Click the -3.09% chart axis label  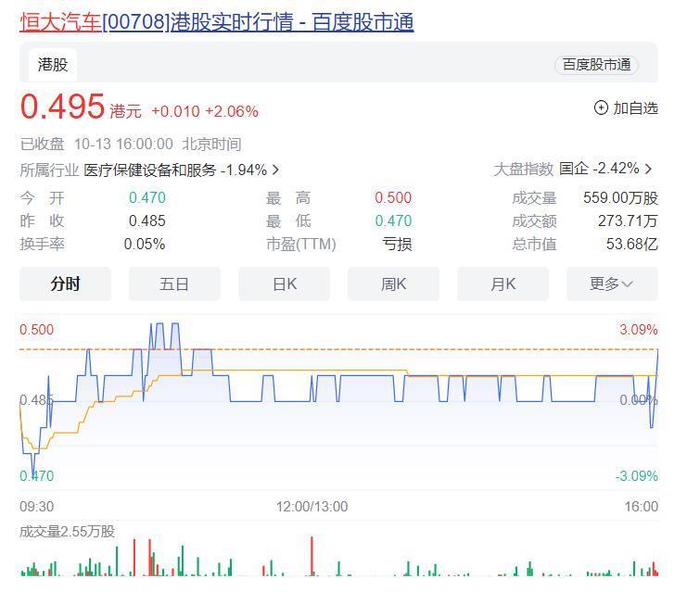pos(637,476)
